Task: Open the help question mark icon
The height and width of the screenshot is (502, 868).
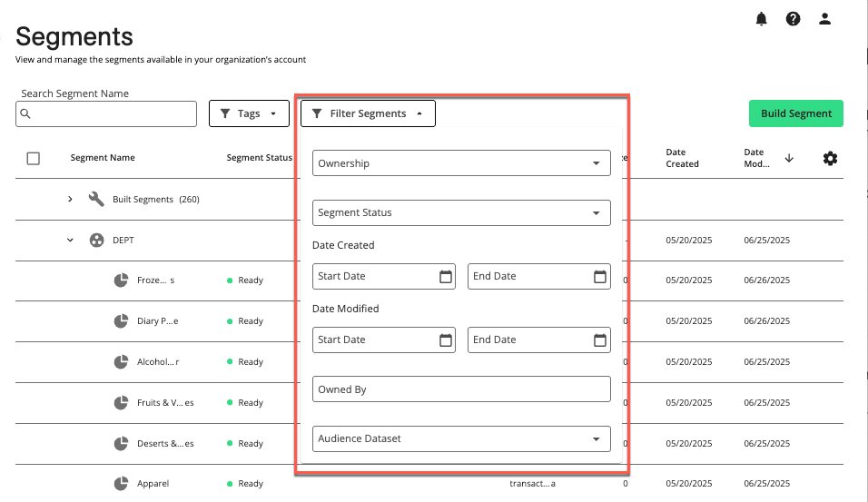Action: 793,19
